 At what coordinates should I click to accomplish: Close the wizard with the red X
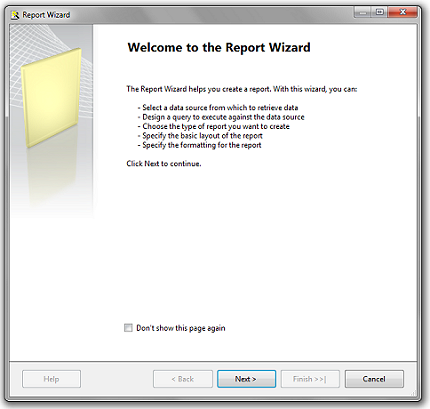point(403,12)
